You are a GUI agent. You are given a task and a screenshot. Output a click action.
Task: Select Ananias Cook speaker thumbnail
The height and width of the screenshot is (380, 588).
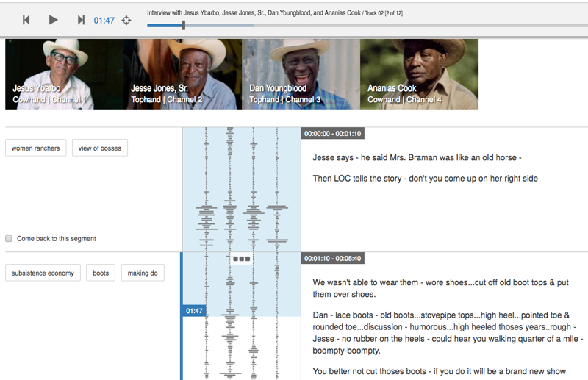tap(419, 74)
